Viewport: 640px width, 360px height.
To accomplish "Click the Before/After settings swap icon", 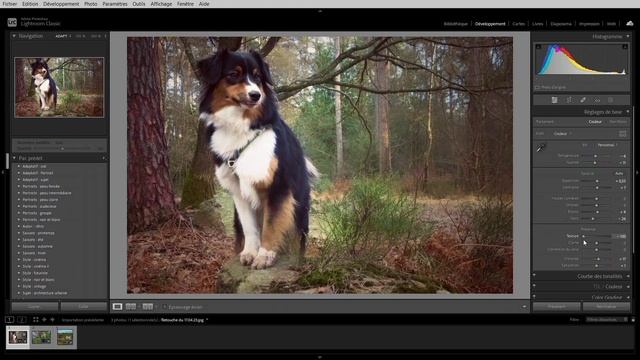I will (148, 307).
